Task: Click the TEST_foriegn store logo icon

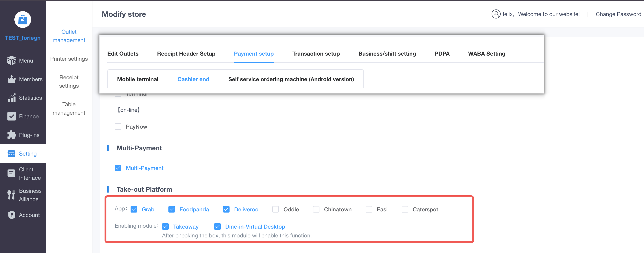Action: tap(23, 20)
